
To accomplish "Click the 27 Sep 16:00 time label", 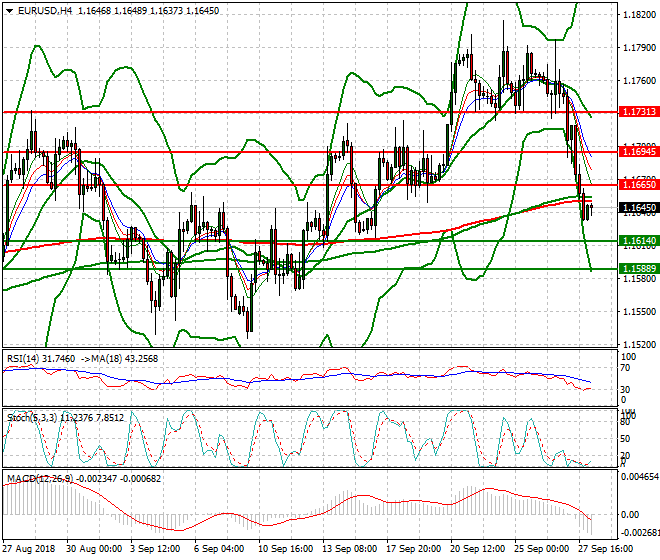I will pyautogui.click(x=605, y=549).
